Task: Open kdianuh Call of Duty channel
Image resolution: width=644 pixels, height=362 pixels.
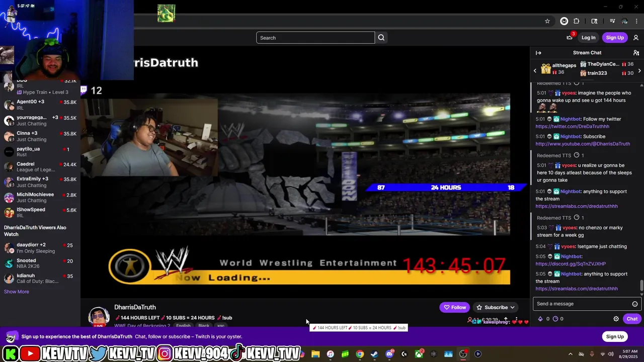Action: 40,279
